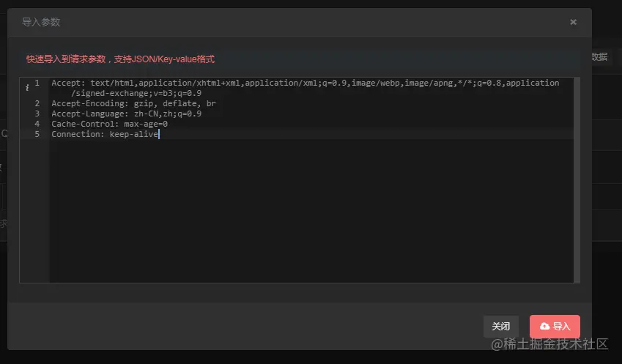The width and height of the screenshot is (622, 364).
Task: Click the 关闭 button
Action: tap(500, 327)
